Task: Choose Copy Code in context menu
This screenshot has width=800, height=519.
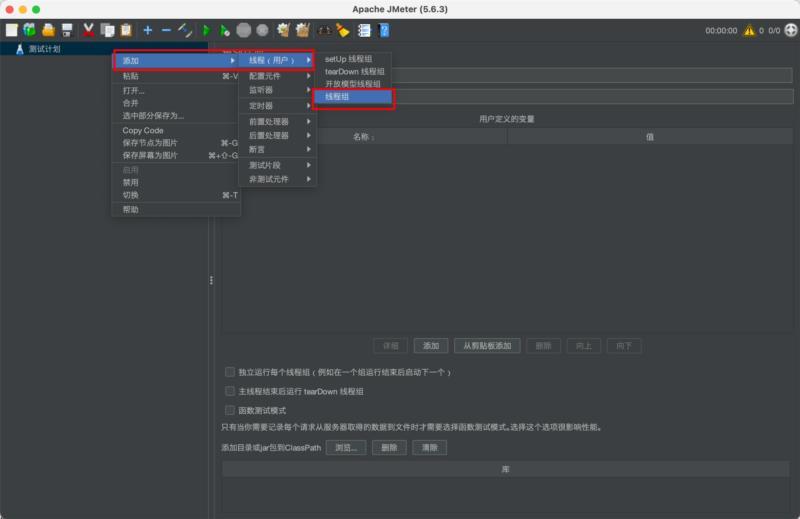Action: click(176, 131)
